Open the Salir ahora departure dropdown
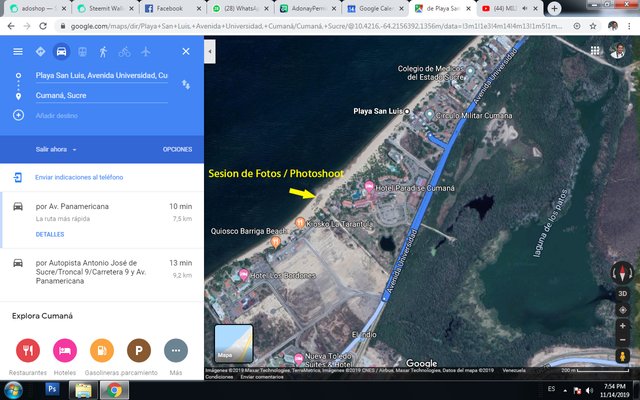Screen dimensions: 640x400 [x=56, y=149]
